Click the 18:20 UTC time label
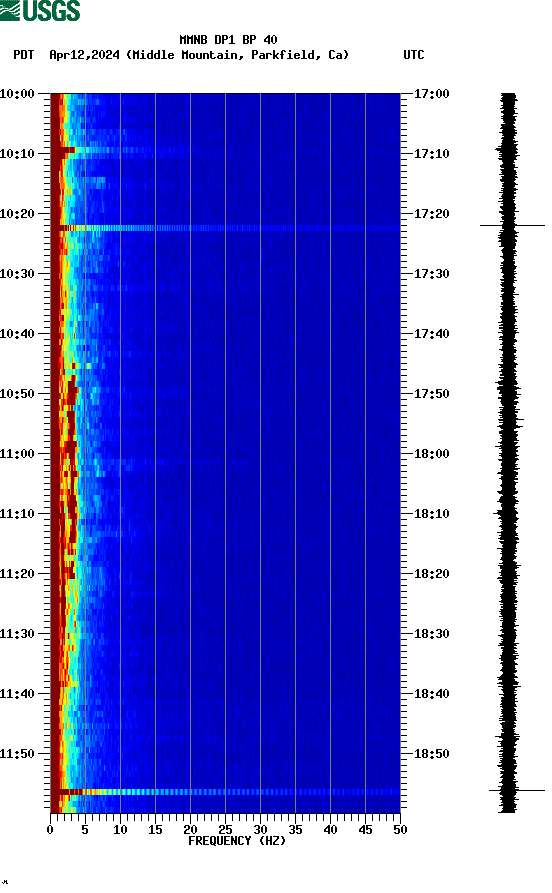The image size is (552, 893). (432, 574)
